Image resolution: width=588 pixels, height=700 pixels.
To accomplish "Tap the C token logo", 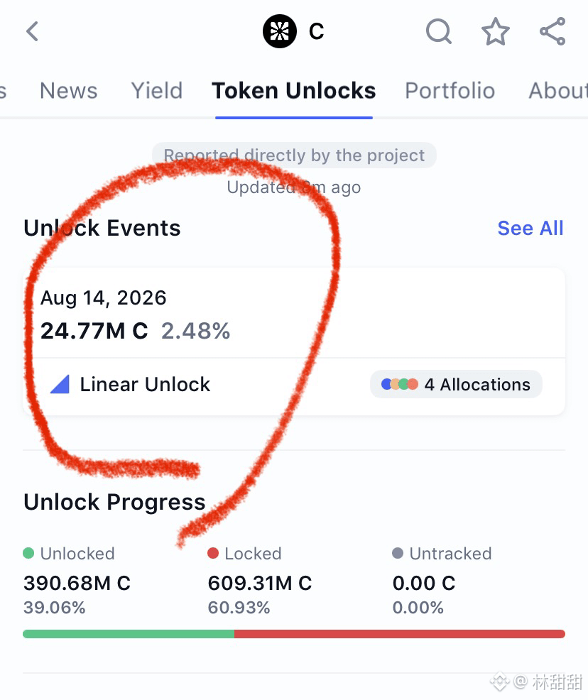I will [x=280, y=31].
